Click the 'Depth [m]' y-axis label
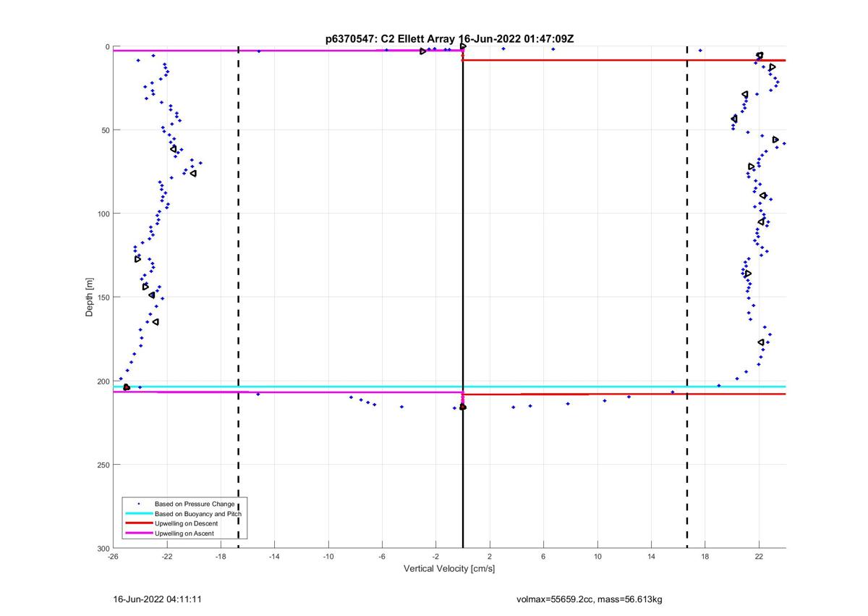 tap(90, 298)
